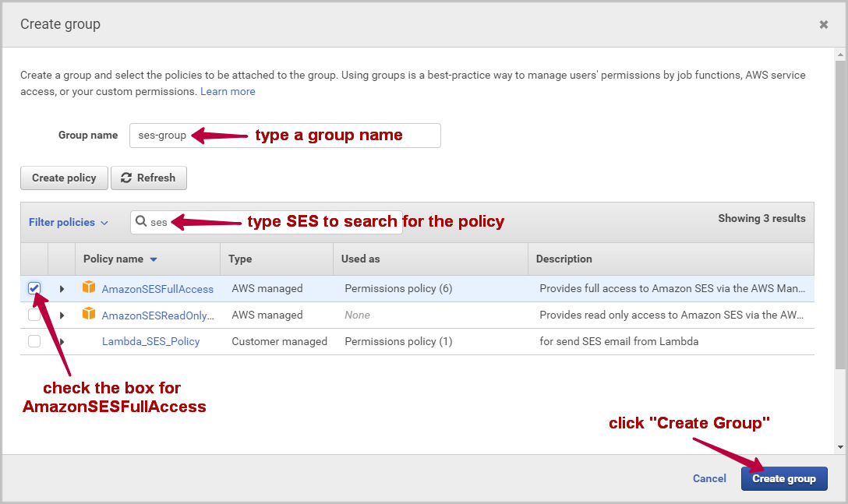
Task: Click 'Provides read only access' description cell
Action: [x=672, y=315]
